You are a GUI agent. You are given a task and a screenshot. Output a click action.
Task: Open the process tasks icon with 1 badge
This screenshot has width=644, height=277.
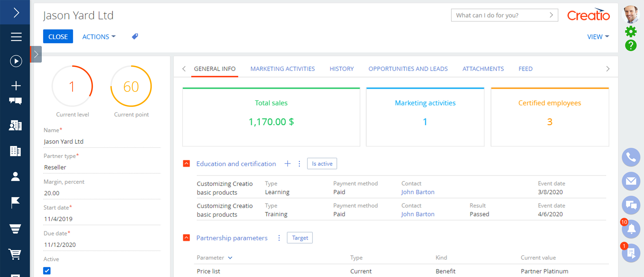(631, 253)
